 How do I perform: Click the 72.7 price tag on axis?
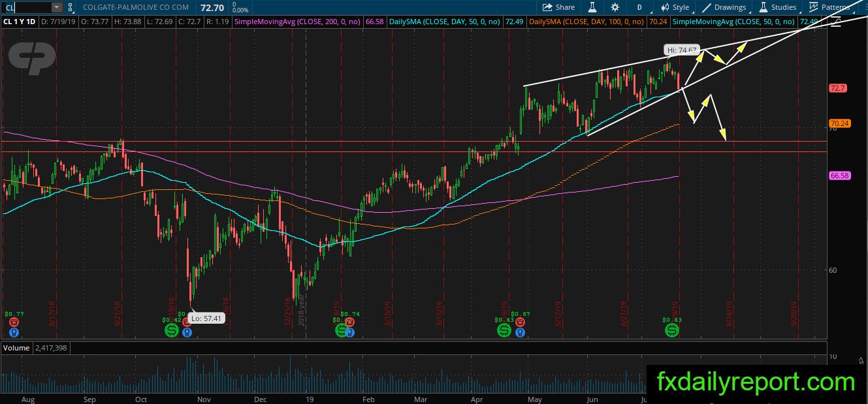pyautogui.click(x=837, y=88)
